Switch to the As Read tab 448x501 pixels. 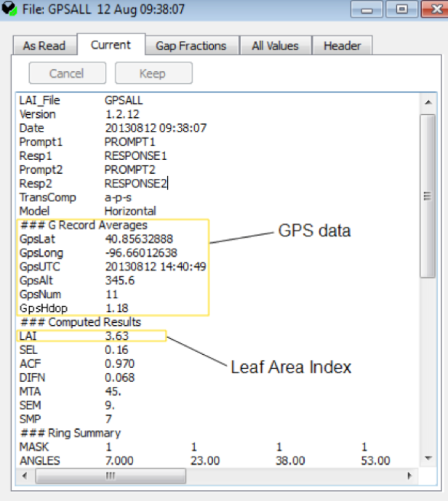pyautogui.click(x=44, y=46)
